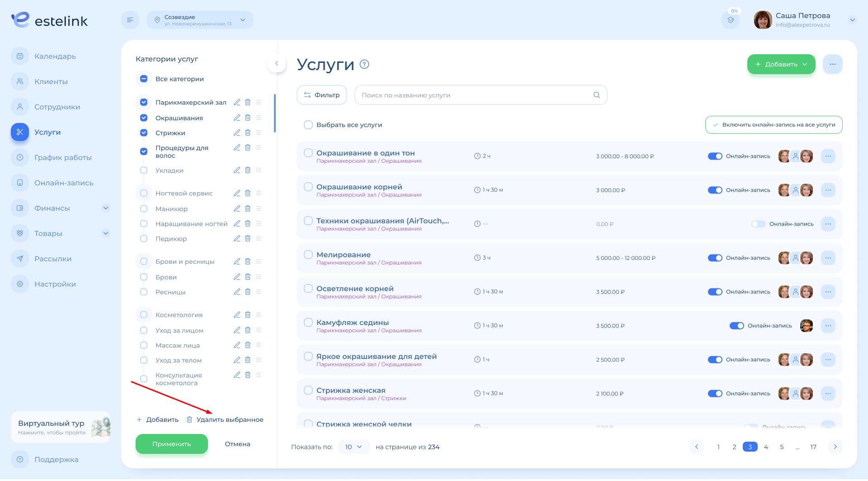868x481 pixels.
Task: Click the edit pencil icon for Окрашивания category
Action: pyautogui.click(x=236, y=118)
